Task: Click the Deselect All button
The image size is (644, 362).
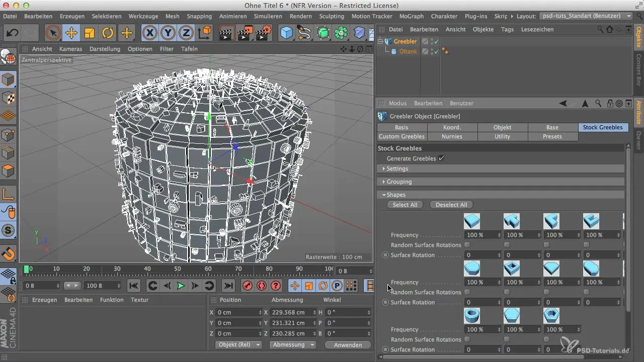Action: (x=451, y=205)
